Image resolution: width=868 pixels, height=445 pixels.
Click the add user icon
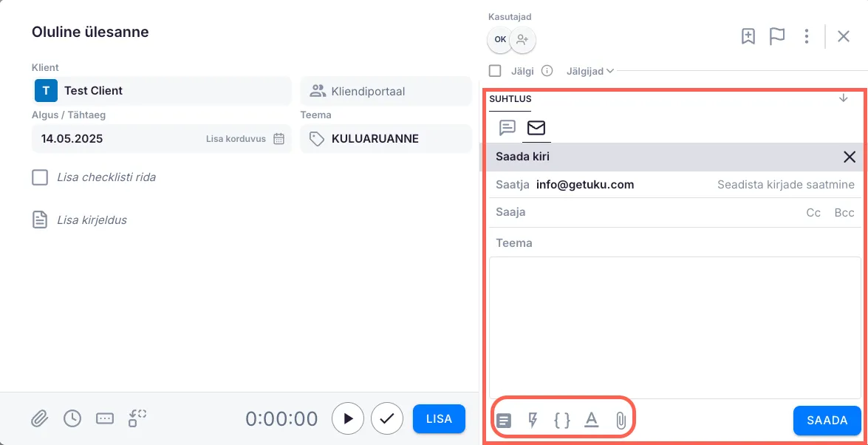523,40
